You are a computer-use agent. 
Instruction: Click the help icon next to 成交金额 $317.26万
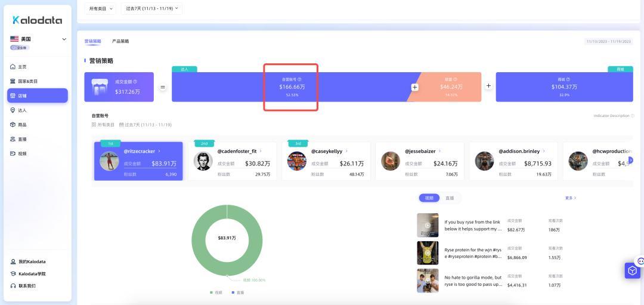pos(135,82)
